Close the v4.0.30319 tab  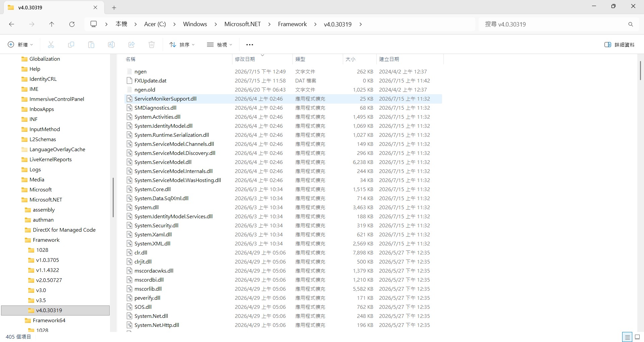click(95, 7)
